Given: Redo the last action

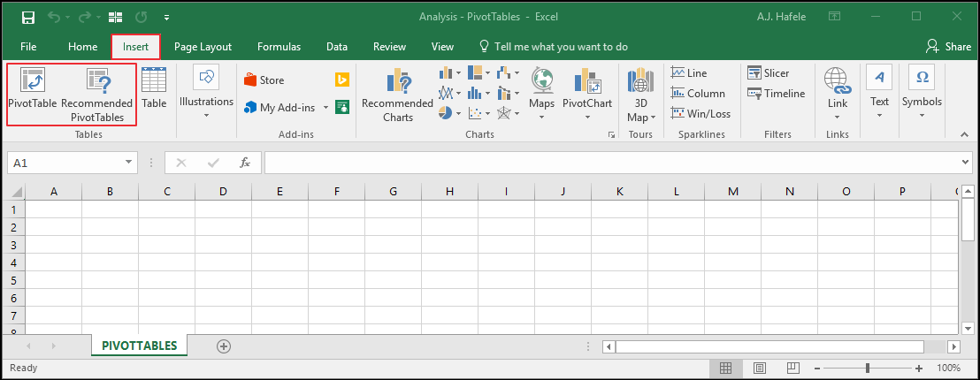Looking at the screenshot, I should pyautogui.click(x=86, y=16).
